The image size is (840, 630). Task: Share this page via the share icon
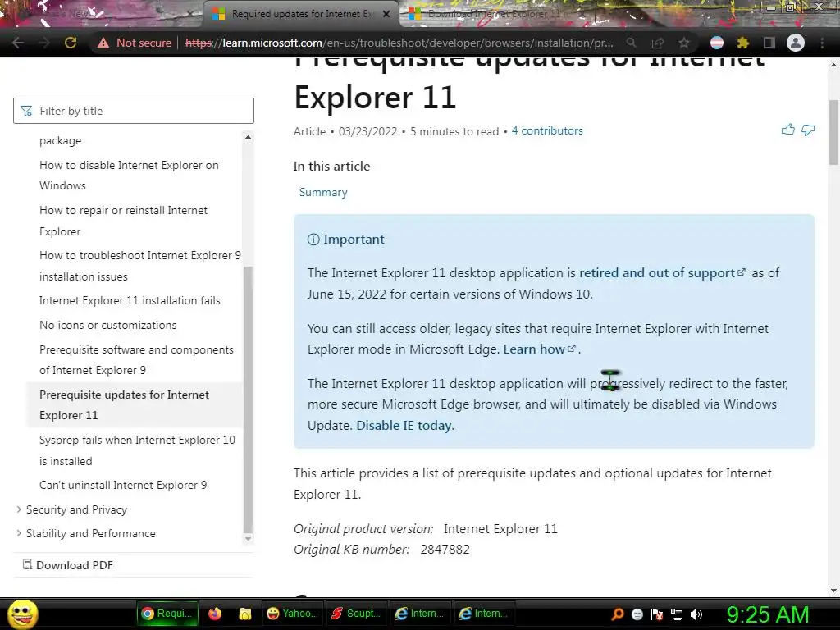(x=657, y=43)
